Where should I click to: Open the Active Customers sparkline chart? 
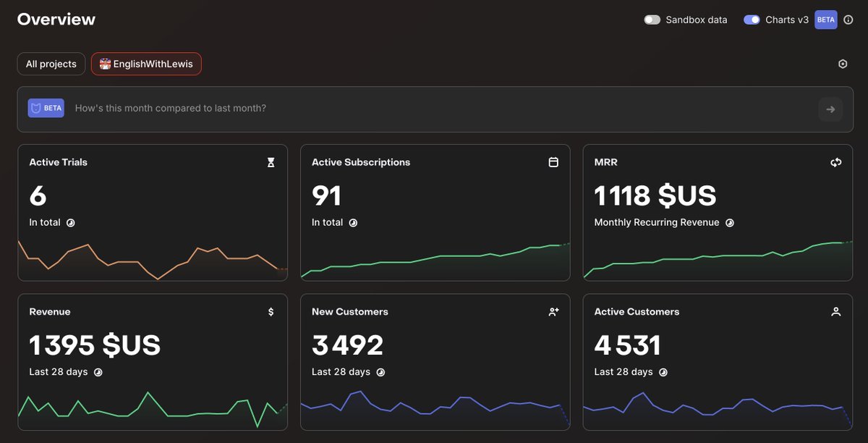(x=718, y=410)
